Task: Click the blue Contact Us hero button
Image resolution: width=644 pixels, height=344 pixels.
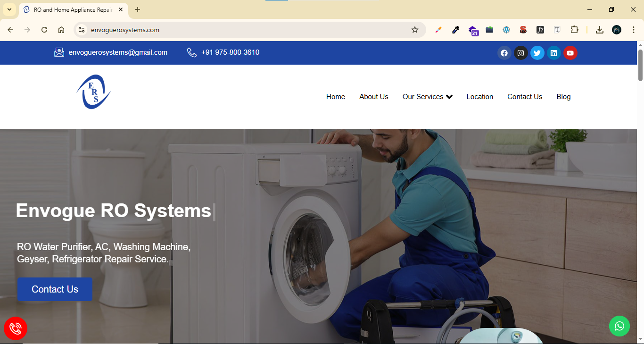Action: point(55,289)
